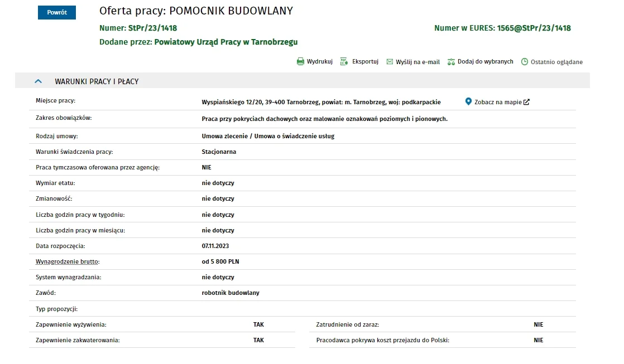
Task: Click the offer title POMOCNIK BUDOWLANY
Action: pyautogui.click(x=231, y=11)
